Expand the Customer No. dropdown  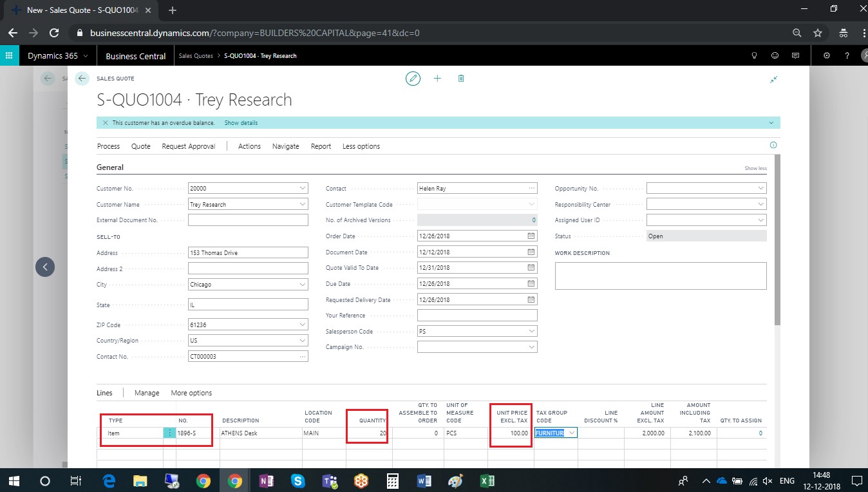click(x=303, y=189)
